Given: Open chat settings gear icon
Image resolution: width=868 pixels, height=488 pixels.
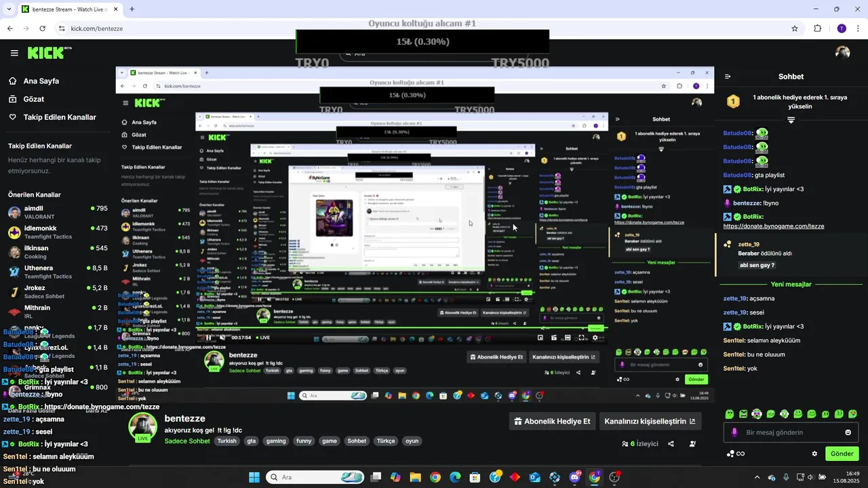Looking at the screenshot, I should point(814,454).
